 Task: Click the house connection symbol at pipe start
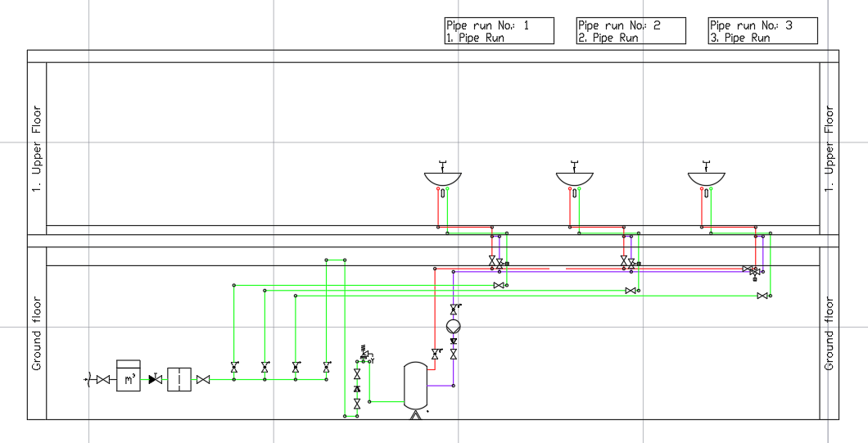coord(87,379)
